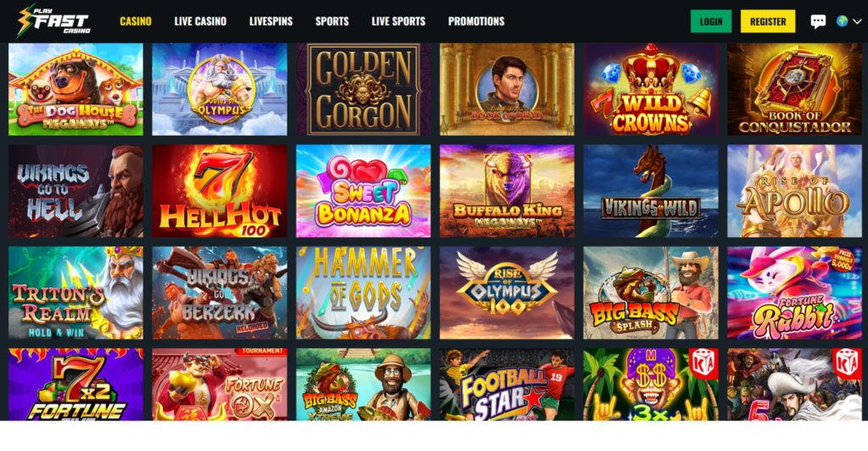Open the live chat speech bubble icon
Image resolution: width=868 pixels, height=451 pixels.
(818, 21)
